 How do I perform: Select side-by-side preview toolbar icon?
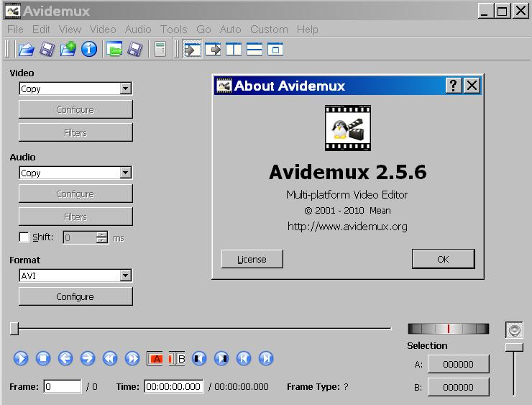point(234,50)
